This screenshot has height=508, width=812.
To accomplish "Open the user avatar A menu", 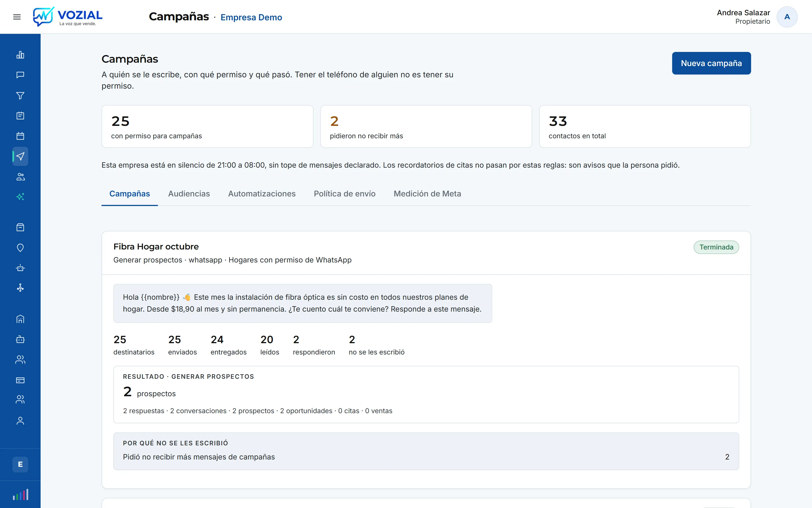I will [787, 17].
